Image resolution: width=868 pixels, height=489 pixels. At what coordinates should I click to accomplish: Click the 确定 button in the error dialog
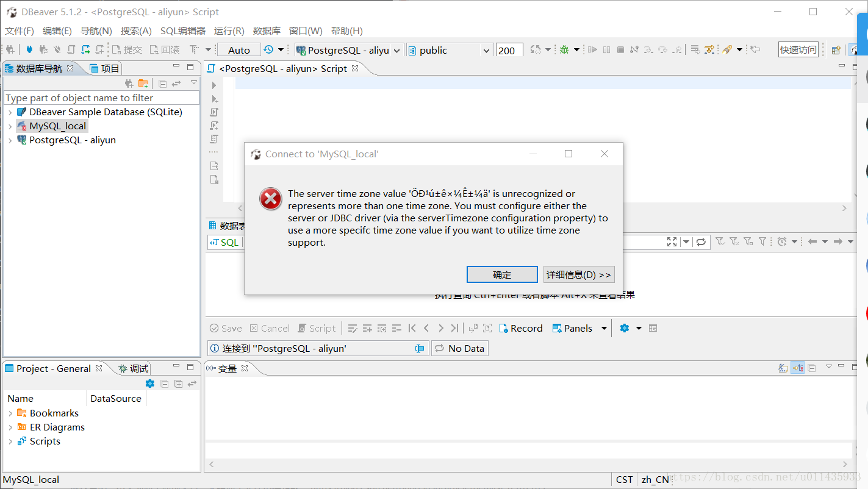[x=502, y=274]
